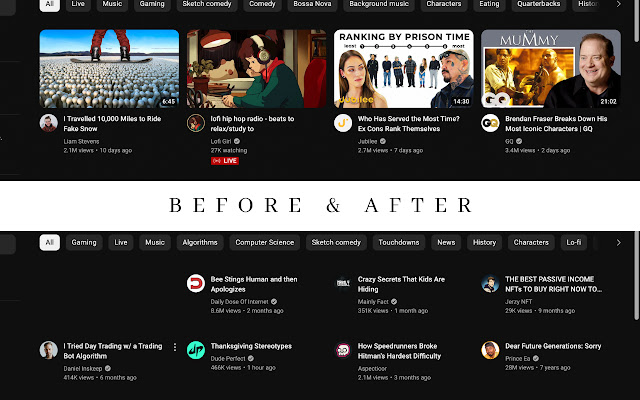The height and width of the screenshot is (400, 640).
Task: Select the top Sketch comedy chip
Action: point(207,4)
